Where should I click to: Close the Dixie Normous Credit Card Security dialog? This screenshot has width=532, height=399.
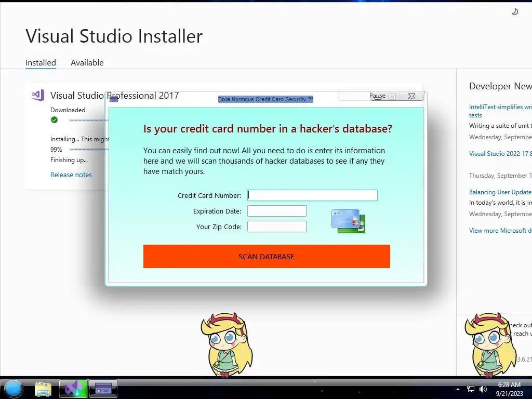tap(411, 96)
